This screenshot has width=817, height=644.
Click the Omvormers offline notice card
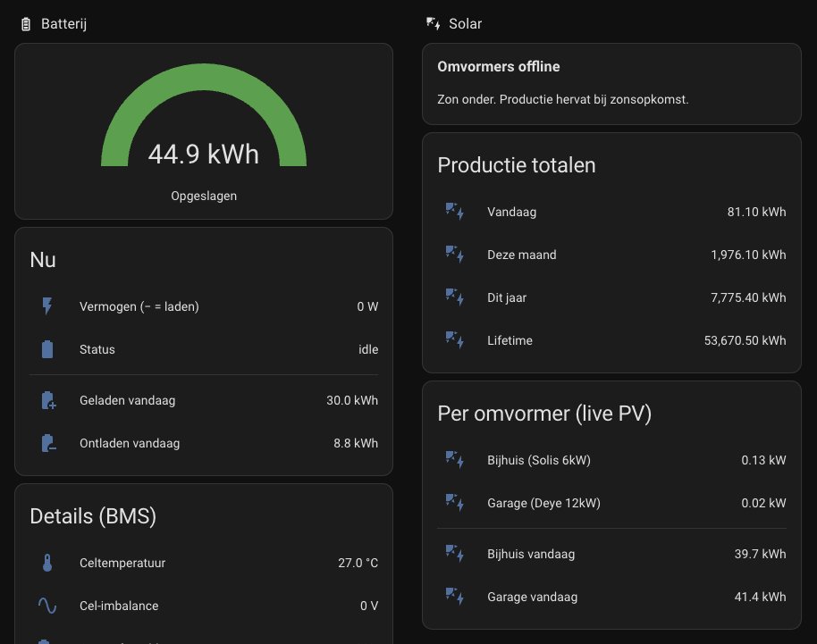(611, 84)
